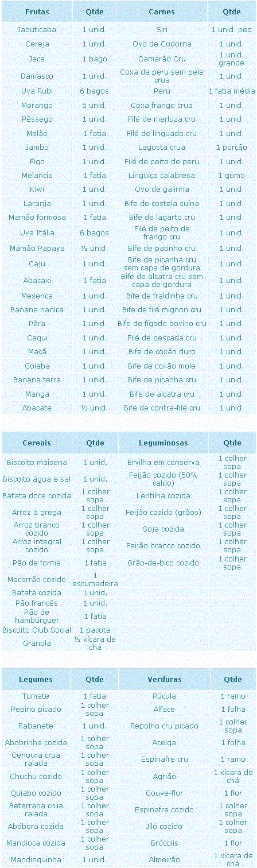
Task: Select Mamão Papaya in fruits table
Action: [x=37, y=248]
